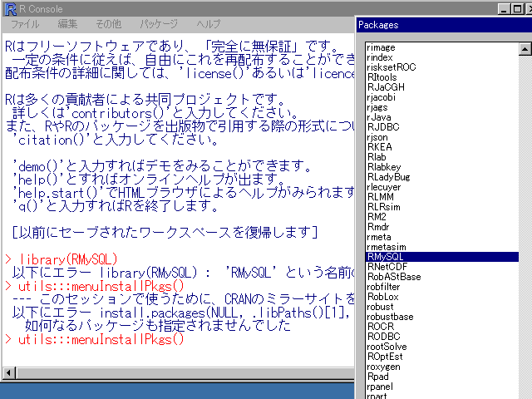
Task: Click the Packages dialog title bar
Action: (x=444, y=25)
